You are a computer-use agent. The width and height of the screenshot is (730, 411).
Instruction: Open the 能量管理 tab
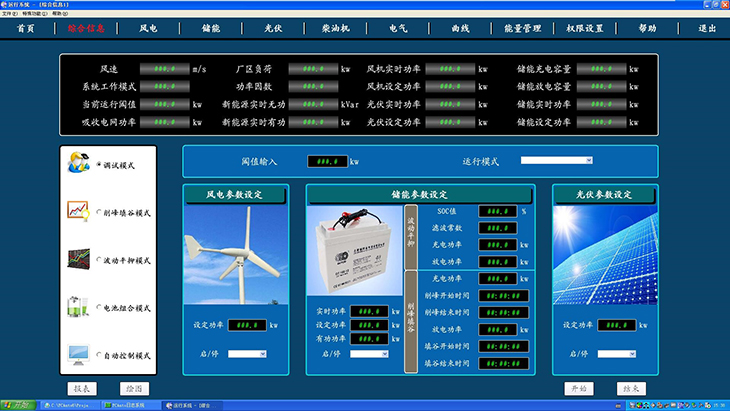[x=522, y=29]
